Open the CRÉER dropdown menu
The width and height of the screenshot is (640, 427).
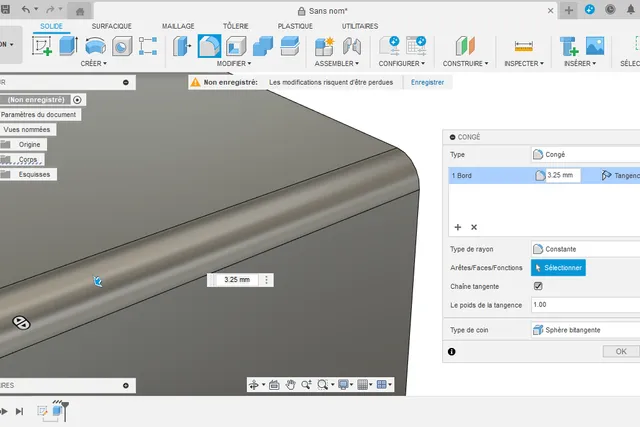click(x=93, y=64)
